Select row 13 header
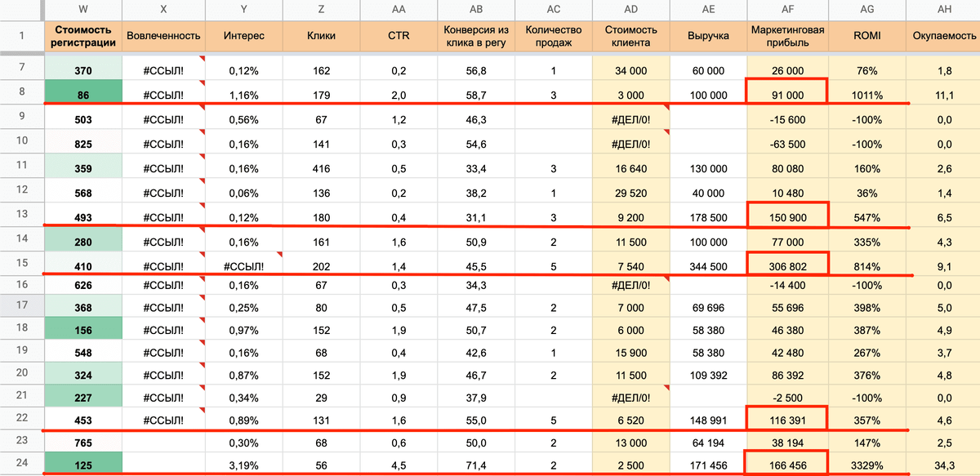This screenshot has height=476, width=980. [21, 214]
